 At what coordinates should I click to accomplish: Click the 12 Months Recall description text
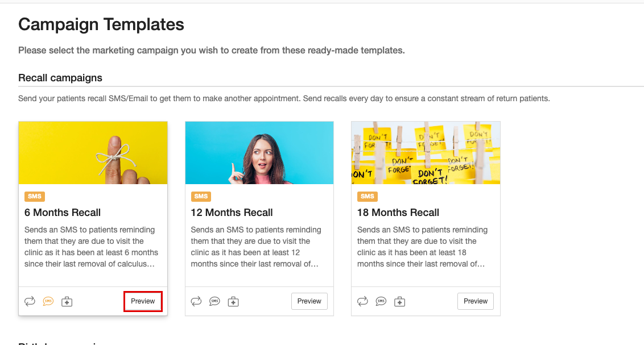(256, 247)
